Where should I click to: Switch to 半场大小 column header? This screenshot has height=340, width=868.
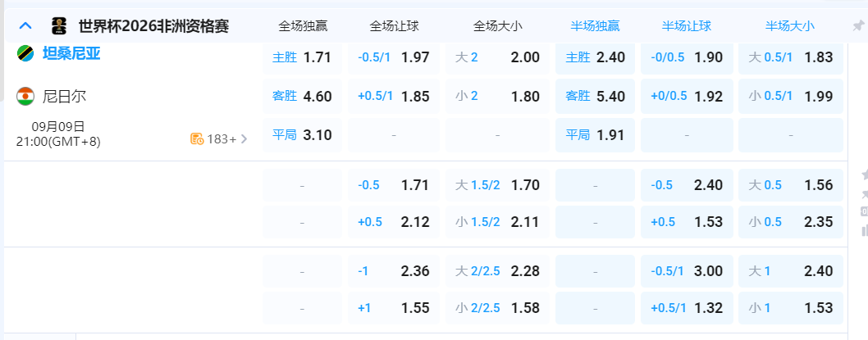click(x=790, y=25)
